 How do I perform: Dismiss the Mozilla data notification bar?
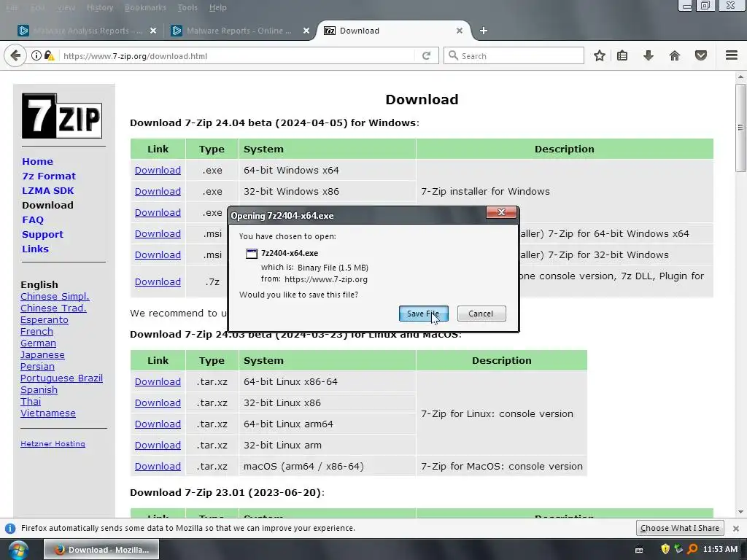(735, 529)
